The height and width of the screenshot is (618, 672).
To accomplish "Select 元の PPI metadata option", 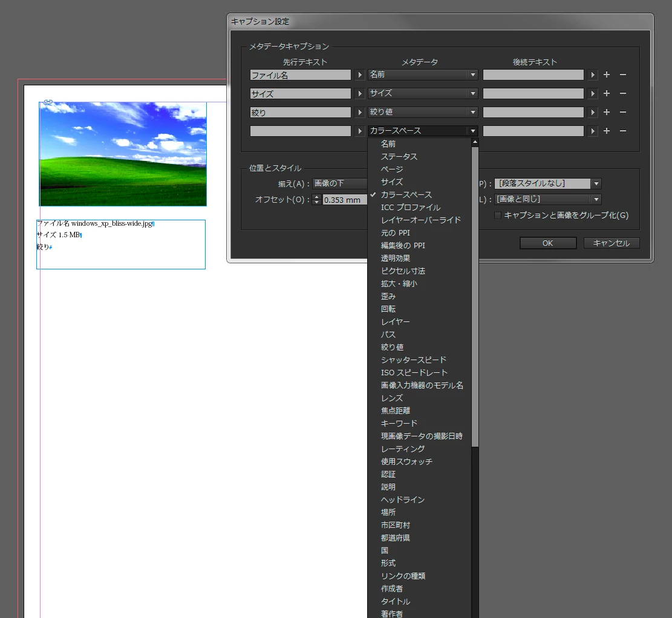I will tap(395, 233).
